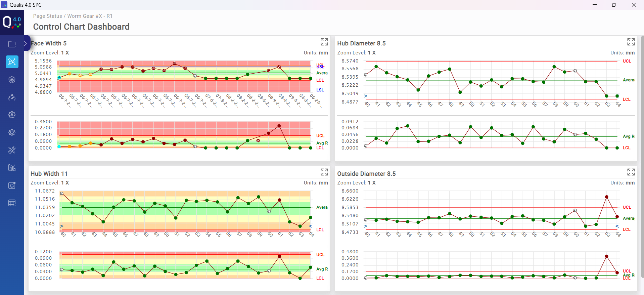Click the Qualis 4.0 logo
This screenshot has height=295, width=644.
click(12, 23)
